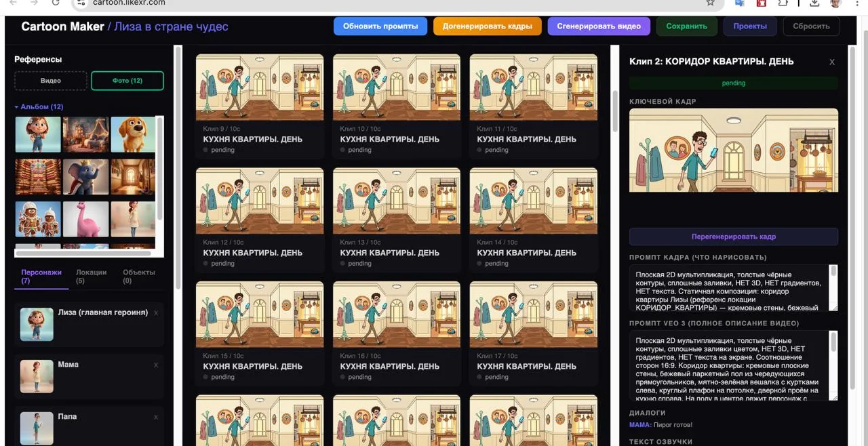The image size is (868, 446).
Task: Open the key frame image preview
Action: 734,150
